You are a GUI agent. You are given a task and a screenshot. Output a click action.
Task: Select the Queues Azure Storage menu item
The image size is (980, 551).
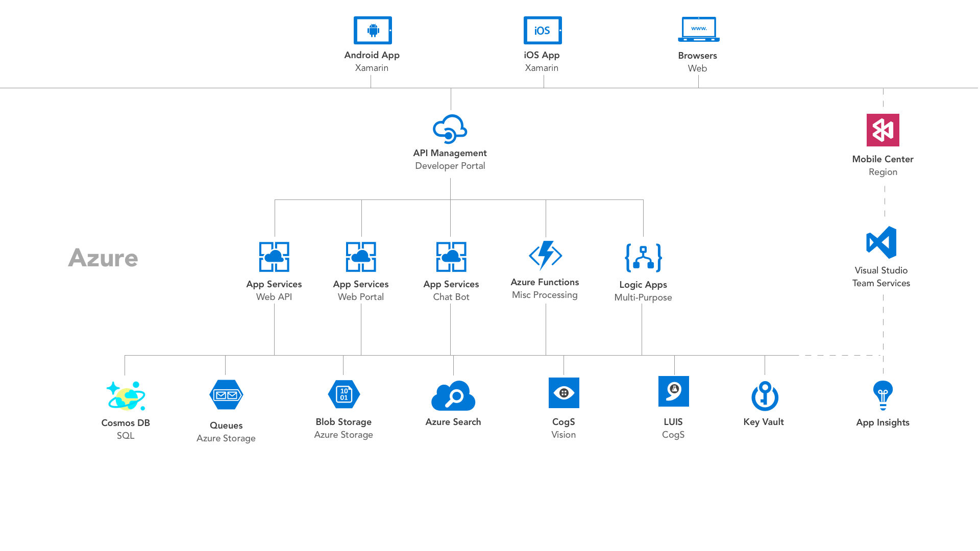coord(226,407)
